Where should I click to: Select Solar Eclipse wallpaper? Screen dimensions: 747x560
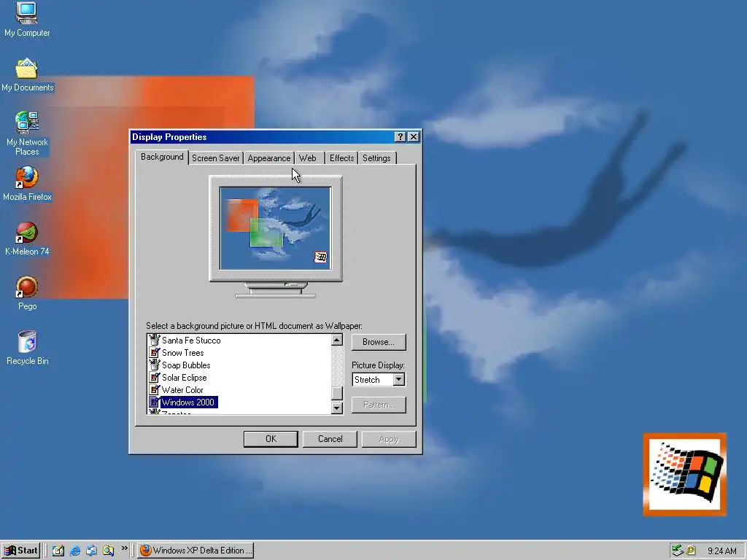(185, 378)
